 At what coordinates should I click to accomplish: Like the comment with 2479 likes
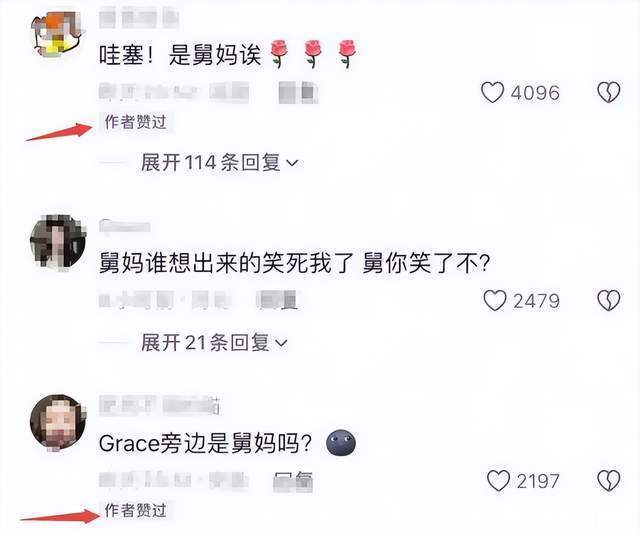(495, 301)
